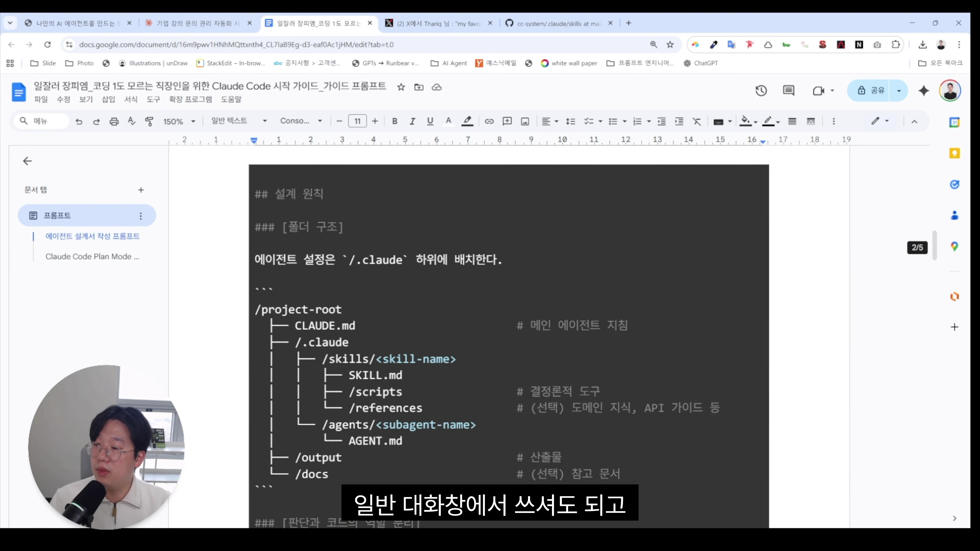Open the 서식 menu
980x551 pixels.
click(131, 100)
